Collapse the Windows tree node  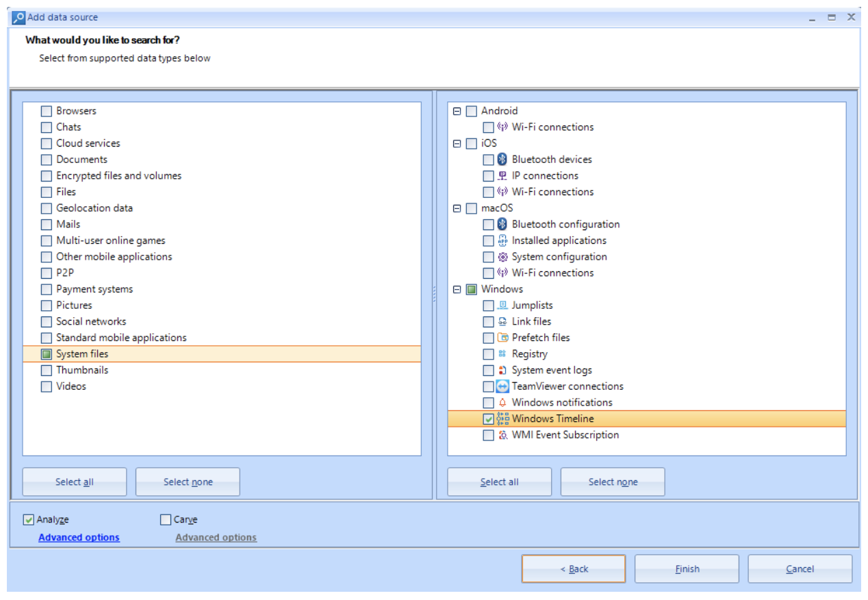pyautogui.click(x=457, y=290)
